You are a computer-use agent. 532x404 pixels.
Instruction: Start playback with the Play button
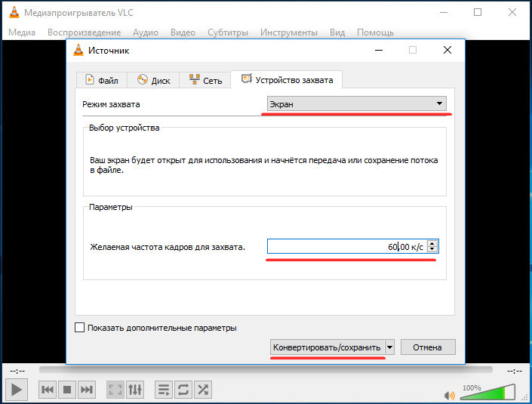(16, 390)
